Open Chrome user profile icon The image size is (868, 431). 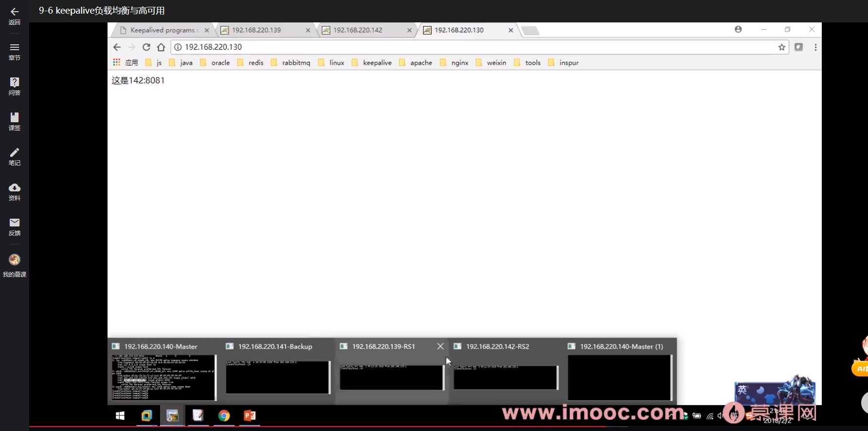(x=738, y=29)
